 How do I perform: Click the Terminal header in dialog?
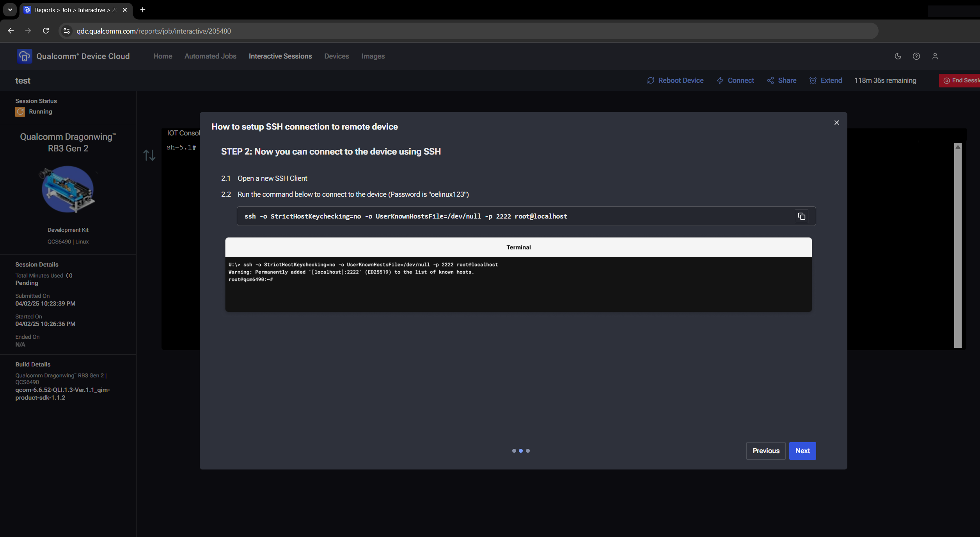point(518,247)
